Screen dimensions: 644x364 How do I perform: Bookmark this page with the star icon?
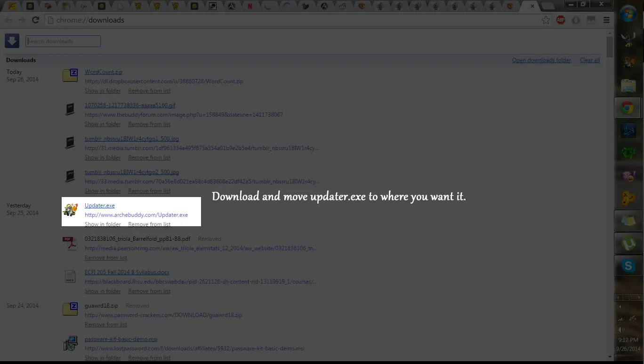pos(546,20)
